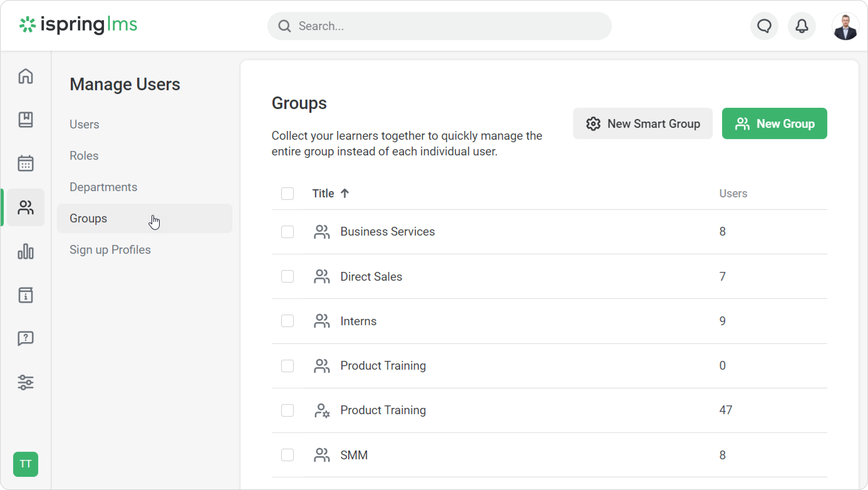This screenshot has height=490, width=868.
Task: Open the Calendar icon in sidebar
Action: pos(26,163)
